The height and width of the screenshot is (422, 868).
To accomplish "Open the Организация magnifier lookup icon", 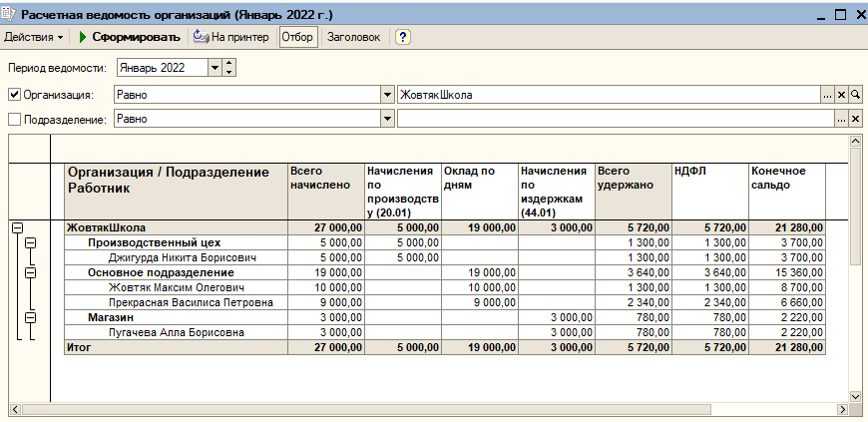I will coord(855,95).
